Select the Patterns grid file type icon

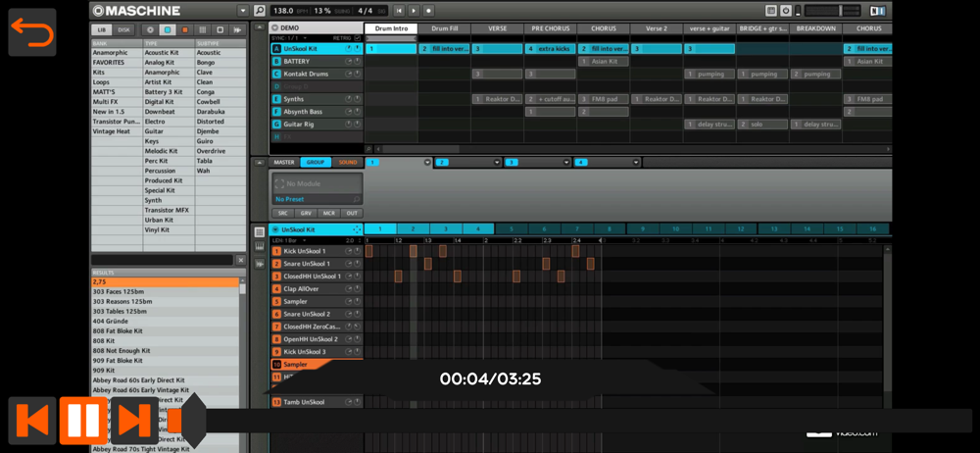(x=202, y=30)
